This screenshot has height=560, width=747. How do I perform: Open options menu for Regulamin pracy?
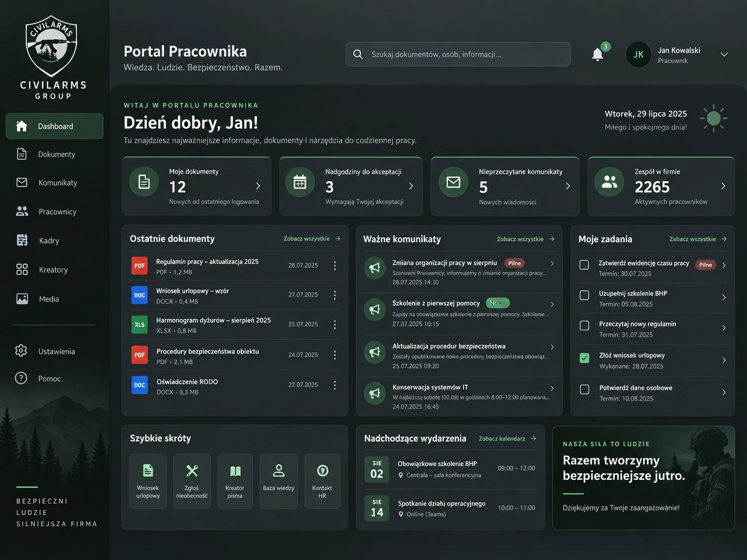pyautogui.click(x=335, y=266)
